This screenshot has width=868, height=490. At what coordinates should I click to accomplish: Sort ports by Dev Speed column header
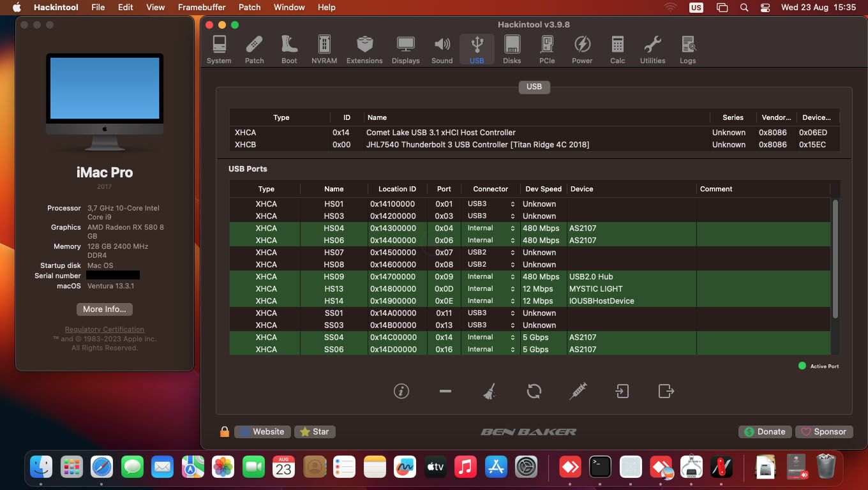543,189
